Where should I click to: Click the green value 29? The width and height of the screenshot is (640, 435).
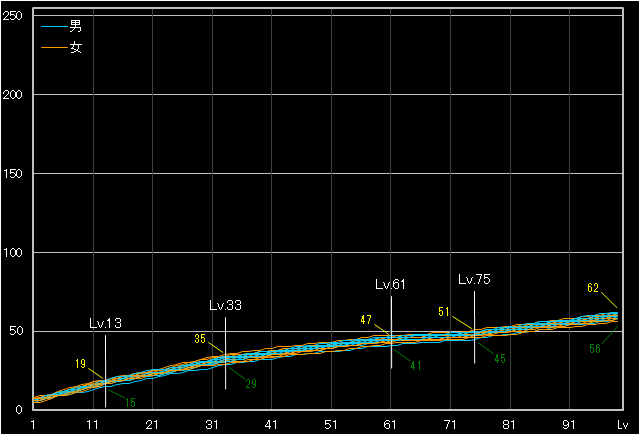[251, 384]
